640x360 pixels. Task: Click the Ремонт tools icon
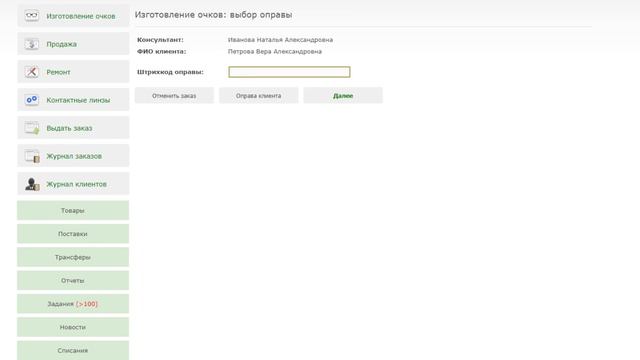(31, 72)
